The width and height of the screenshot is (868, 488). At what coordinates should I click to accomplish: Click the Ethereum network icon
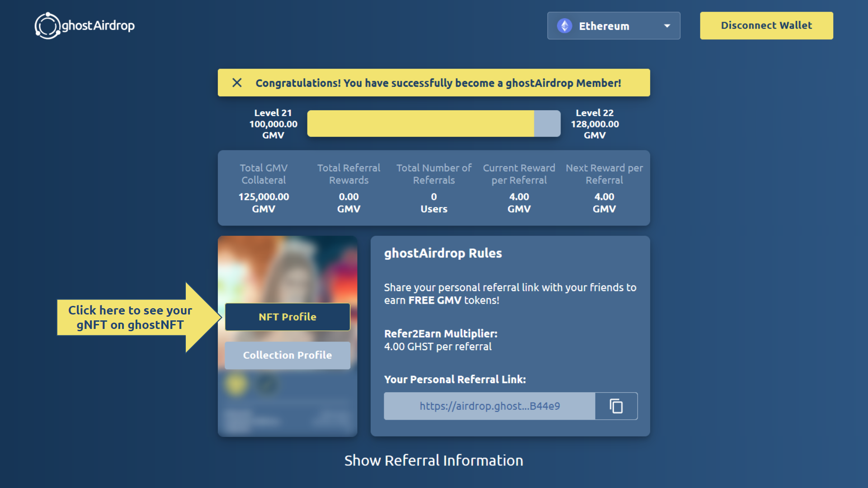(x=564, y=26)
